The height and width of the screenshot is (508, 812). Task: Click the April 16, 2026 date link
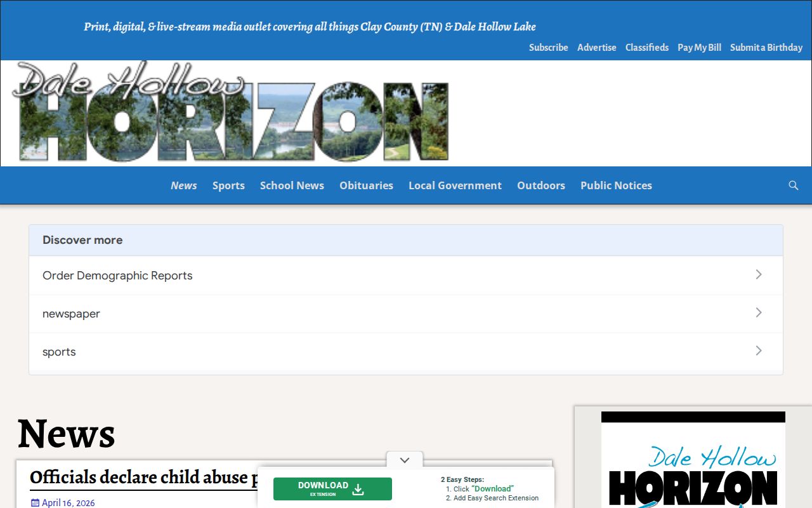coord(69,503)
